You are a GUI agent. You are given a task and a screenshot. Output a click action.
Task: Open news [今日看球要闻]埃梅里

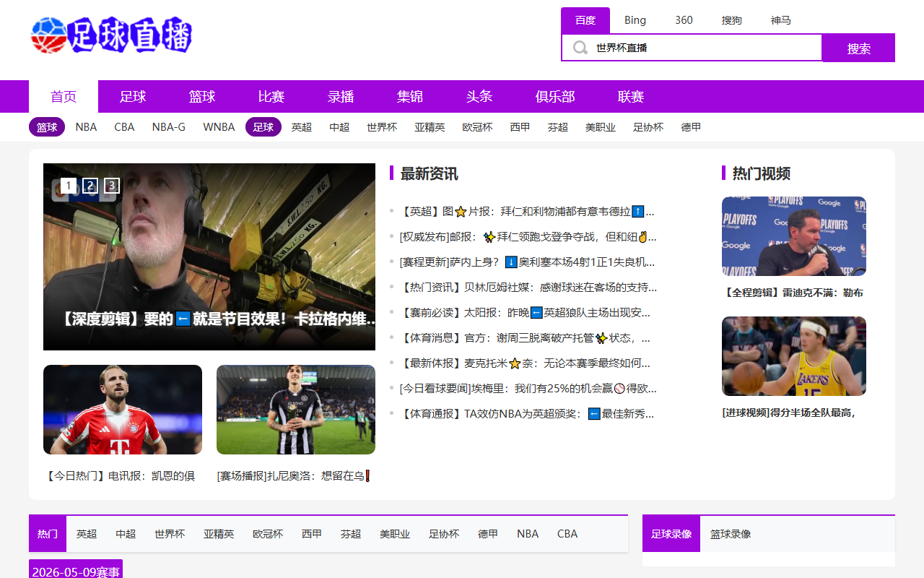[x=528, y=389]
